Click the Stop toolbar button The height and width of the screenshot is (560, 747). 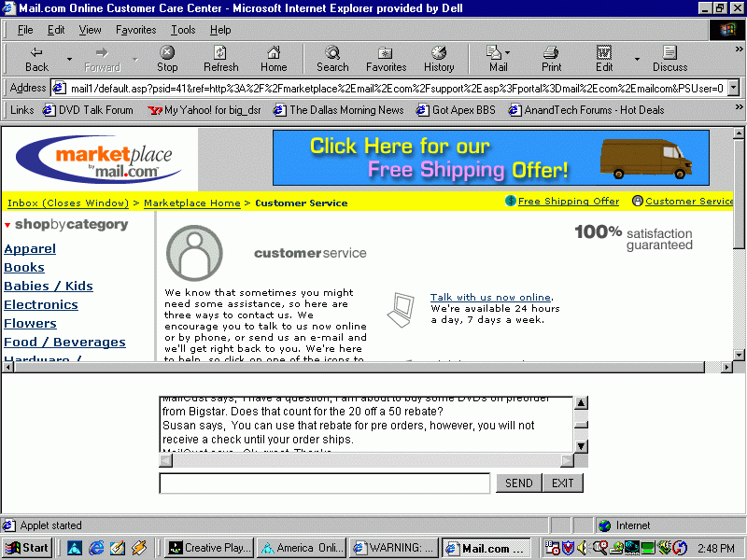(x=167, y=59)
